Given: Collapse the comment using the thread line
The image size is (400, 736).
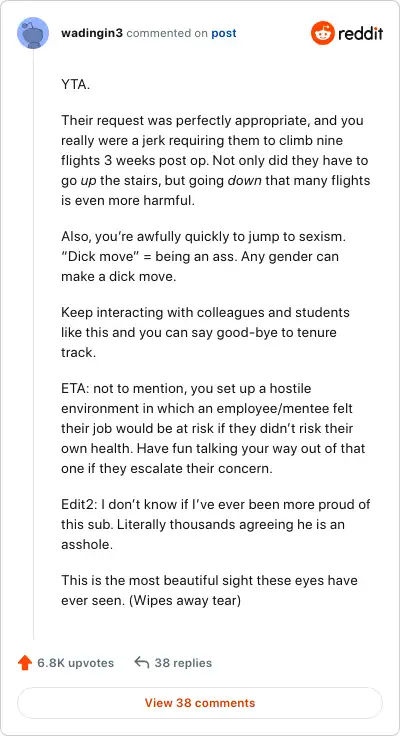Looking at the screenshot, I should [x=33, y=345].
